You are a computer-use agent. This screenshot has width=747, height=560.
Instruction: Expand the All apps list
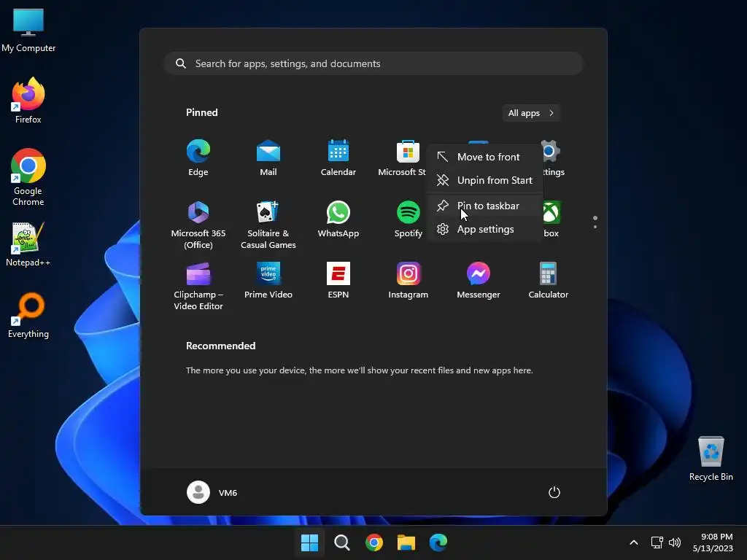coord(531,113)
